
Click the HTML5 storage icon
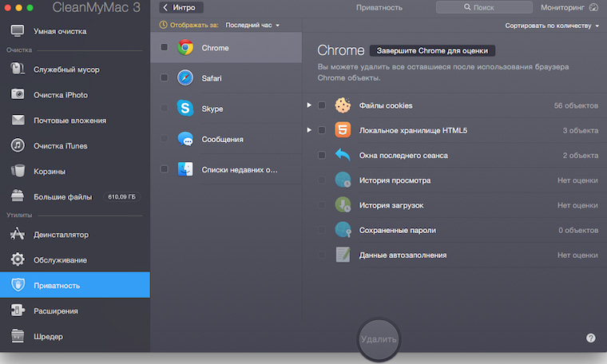[x=343, y=130]
